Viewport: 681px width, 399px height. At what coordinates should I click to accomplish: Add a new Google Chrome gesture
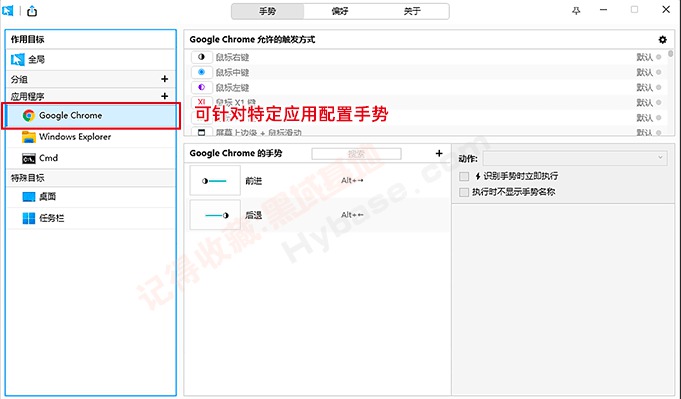439,153
